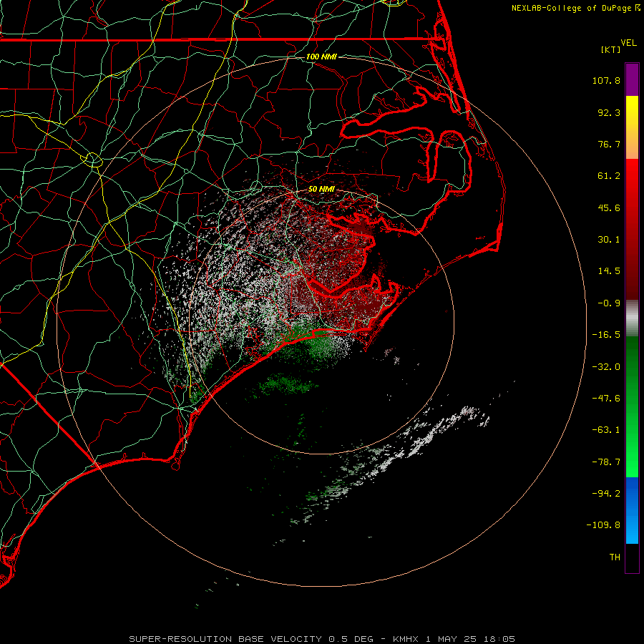Select the 76.7 scale value
The height and width of the screenshot is (644, 644).
click(x=609, y=144)
